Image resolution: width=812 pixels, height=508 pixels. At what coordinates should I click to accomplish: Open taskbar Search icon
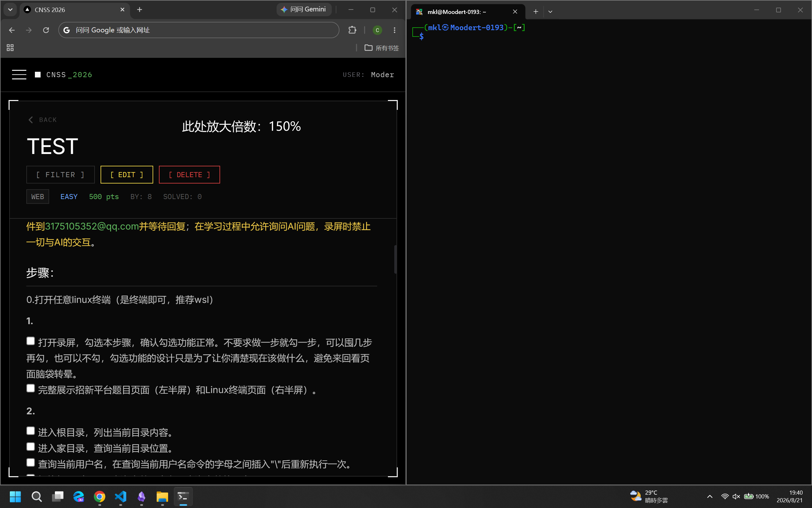[36, 497]
